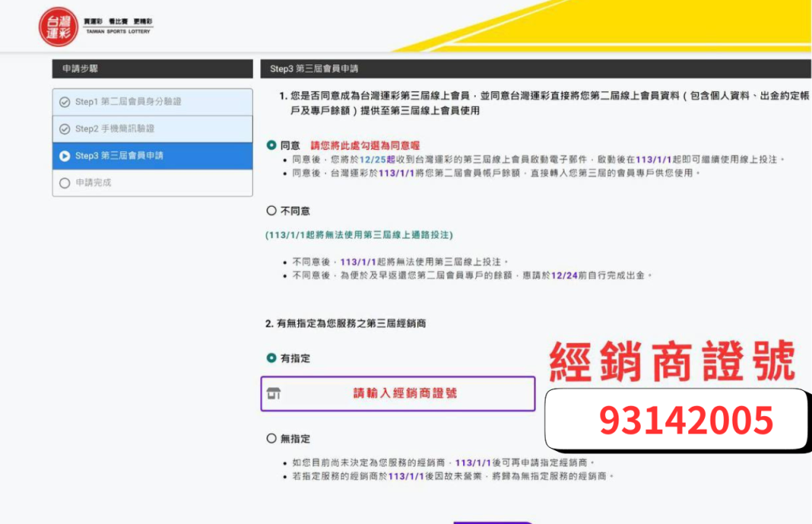The image size is (812, 524).
Task: Click the Taiwan Sports Lottery red logo
Action: click(58, 27)
